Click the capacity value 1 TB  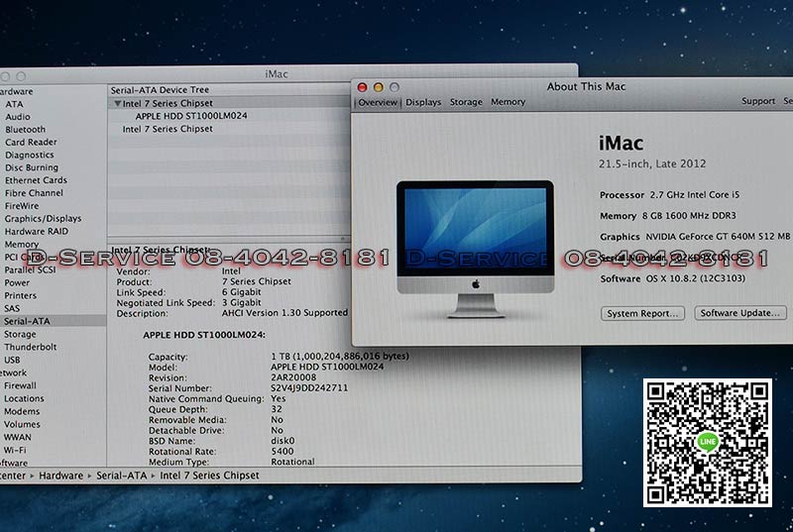(340, 357)
